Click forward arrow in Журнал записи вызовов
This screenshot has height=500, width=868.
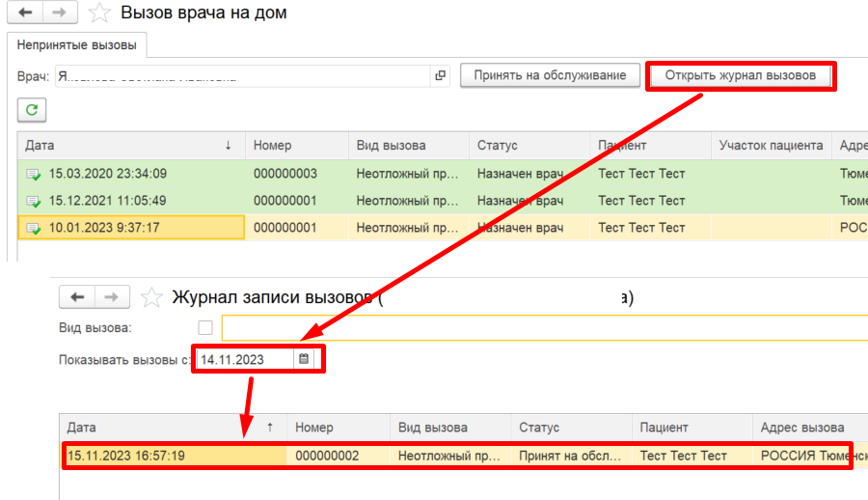tap(111, 297)
